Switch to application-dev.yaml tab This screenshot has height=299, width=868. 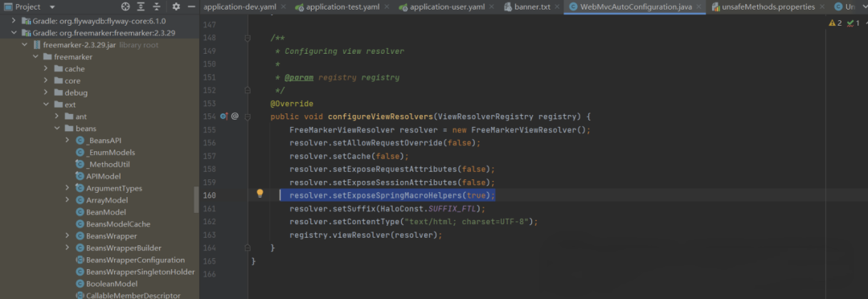(239, 6)
